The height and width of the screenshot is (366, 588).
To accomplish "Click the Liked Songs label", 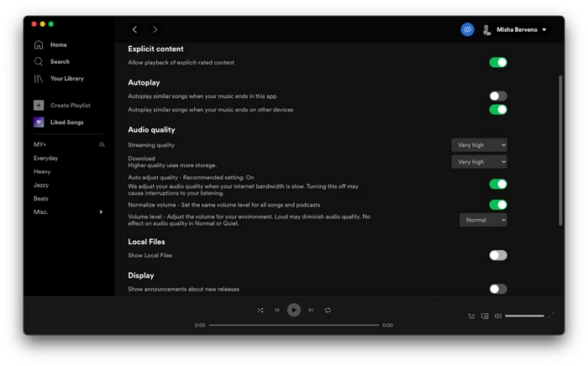I will [67, 122].
